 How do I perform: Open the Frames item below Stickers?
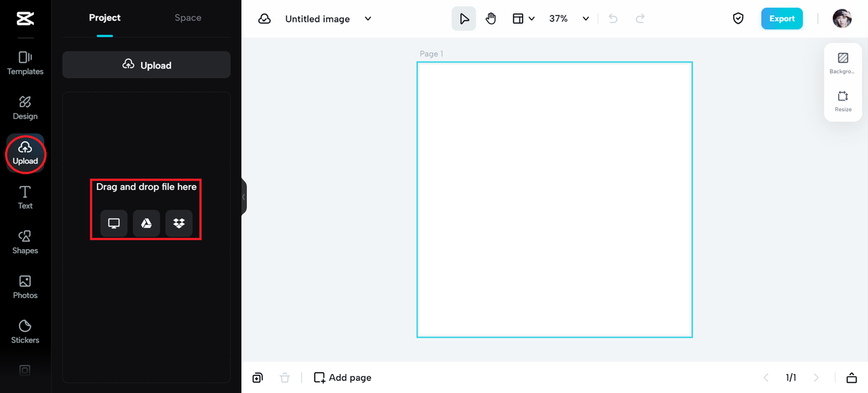coord(25,370)
